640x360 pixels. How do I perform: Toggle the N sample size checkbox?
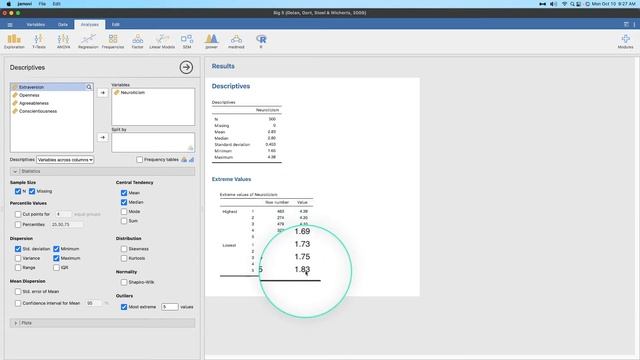[x=18, y=191]
